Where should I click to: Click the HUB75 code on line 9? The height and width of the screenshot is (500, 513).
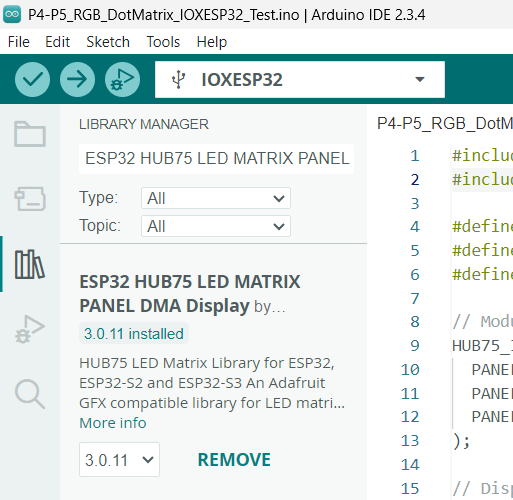482,346
